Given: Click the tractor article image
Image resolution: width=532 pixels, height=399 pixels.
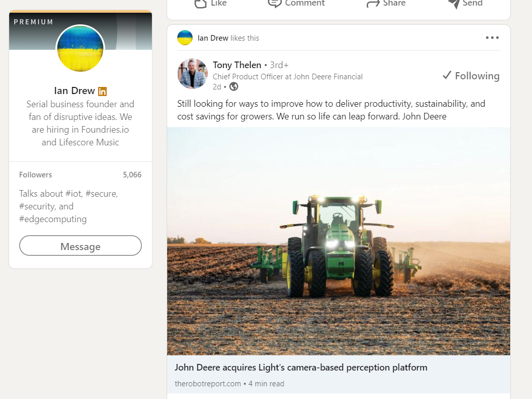Looking at the screenshot, I should click(x=338, y=241).
